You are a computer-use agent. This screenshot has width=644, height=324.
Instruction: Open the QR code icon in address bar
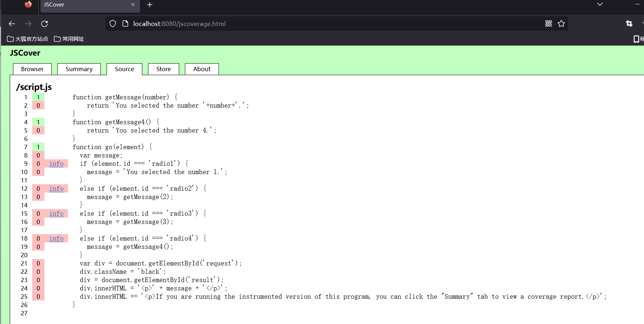(x=549, y=24)
